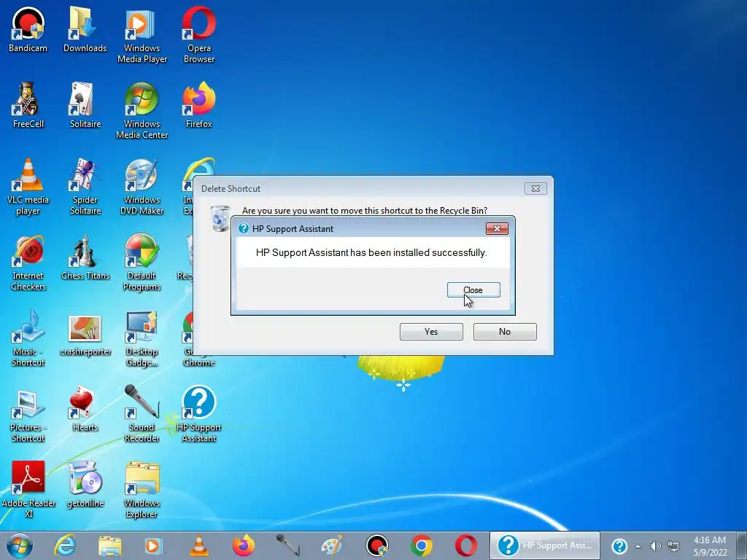Select the Desktop Gadgets desktop icon

pyautogui.click(x=142, y=338)
